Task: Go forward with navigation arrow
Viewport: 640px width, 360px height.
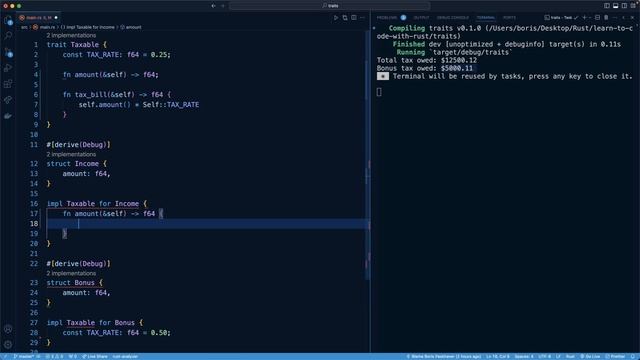Action: coord(223,6)
